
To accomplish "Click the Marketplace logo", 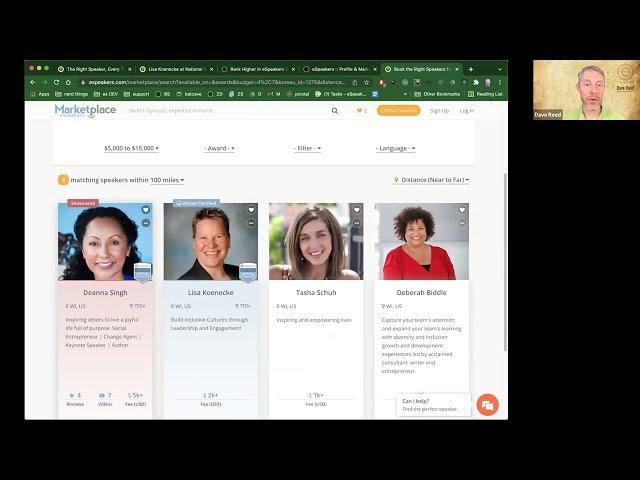I will (85, 111).
